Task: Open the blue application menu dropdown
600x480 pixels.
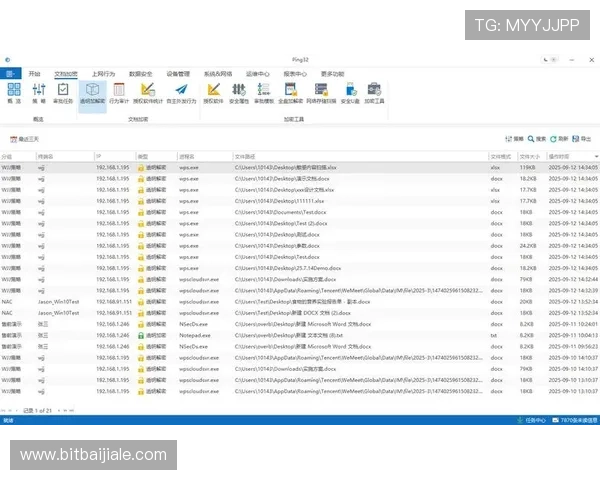Action: coord(10,74)
